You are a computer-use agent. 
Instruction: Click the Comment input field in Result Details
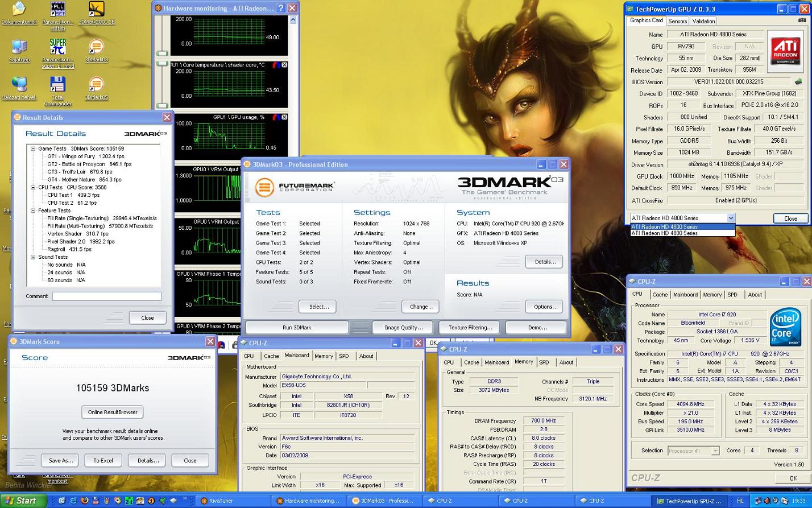pos(107,296)
